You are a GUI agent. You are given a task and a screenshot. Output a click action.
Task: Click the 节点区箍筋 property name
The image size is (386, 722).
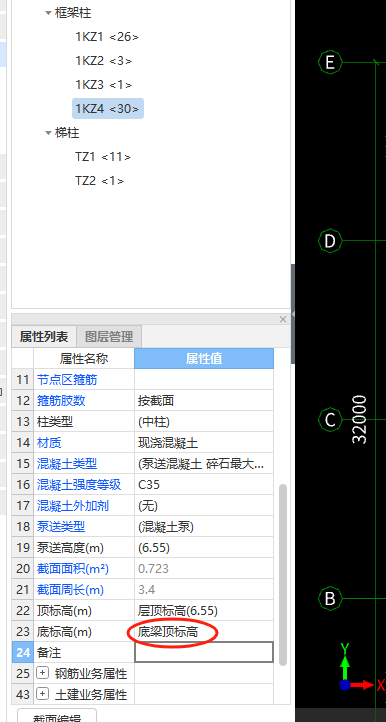(67, 380)
